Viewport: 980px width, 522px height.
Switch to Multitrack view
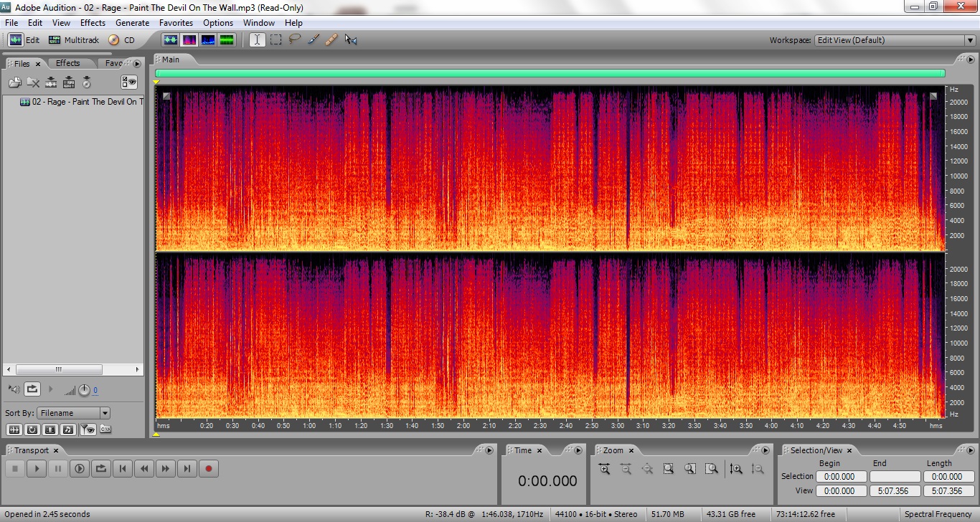coord(73,40)
